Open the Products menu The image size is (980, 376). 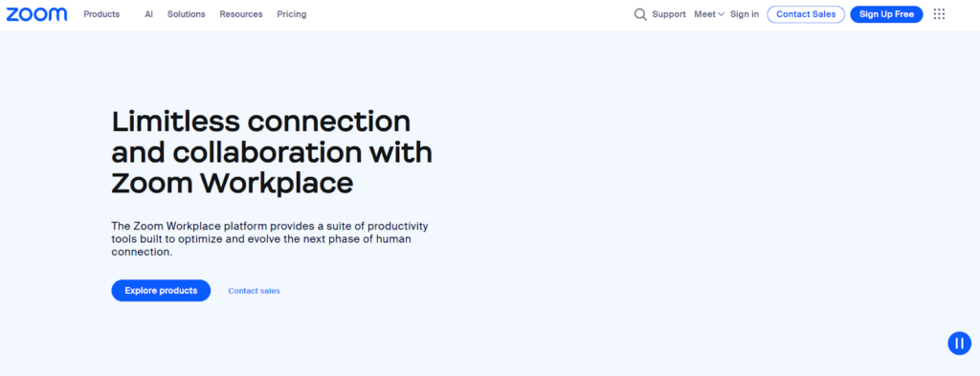pyautogui.click(x=101, y=14)
